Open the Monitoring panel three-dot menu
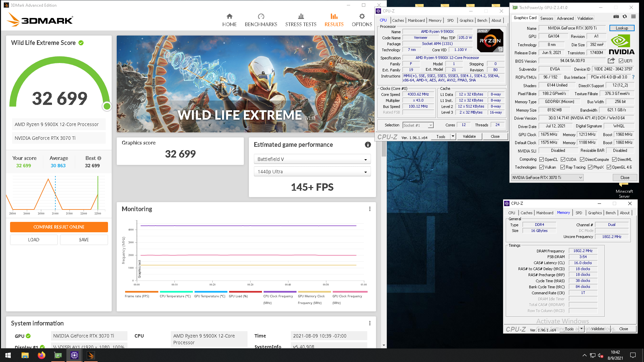The width and height of the screenshot is (644, 362). [x=370, y=209]
